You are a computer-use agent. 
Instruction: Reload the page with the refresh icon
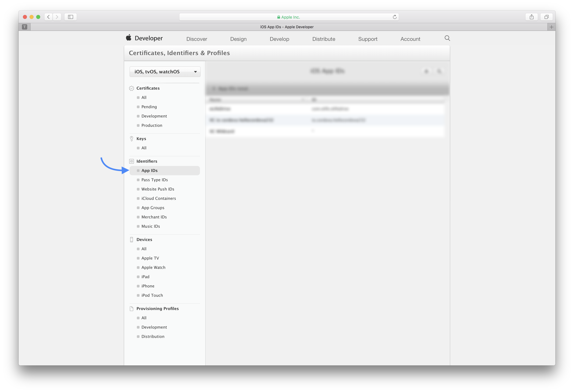394,17
